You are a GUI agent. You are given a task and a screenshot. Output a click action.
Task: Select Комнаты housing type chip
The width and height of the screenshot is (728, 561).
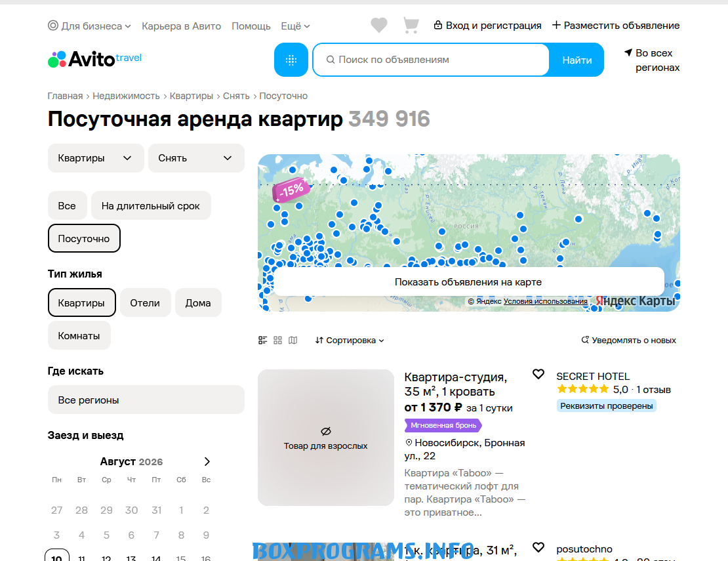tap(79, 336)
